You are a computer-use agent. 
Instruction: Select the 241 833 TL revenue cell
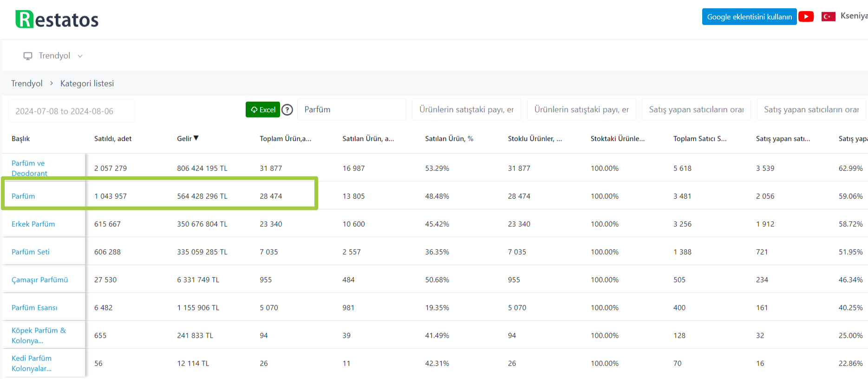point(195,335)
